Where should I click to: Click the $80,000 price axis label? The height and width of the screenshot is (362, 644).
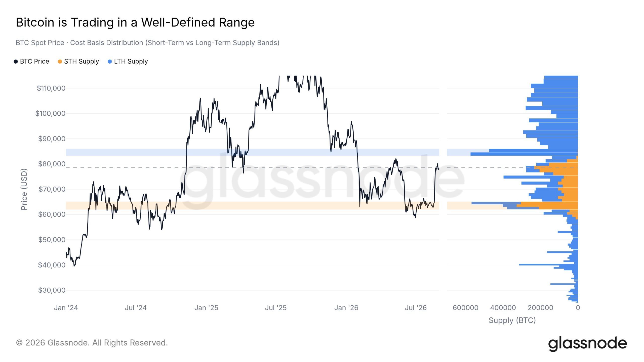52,164
